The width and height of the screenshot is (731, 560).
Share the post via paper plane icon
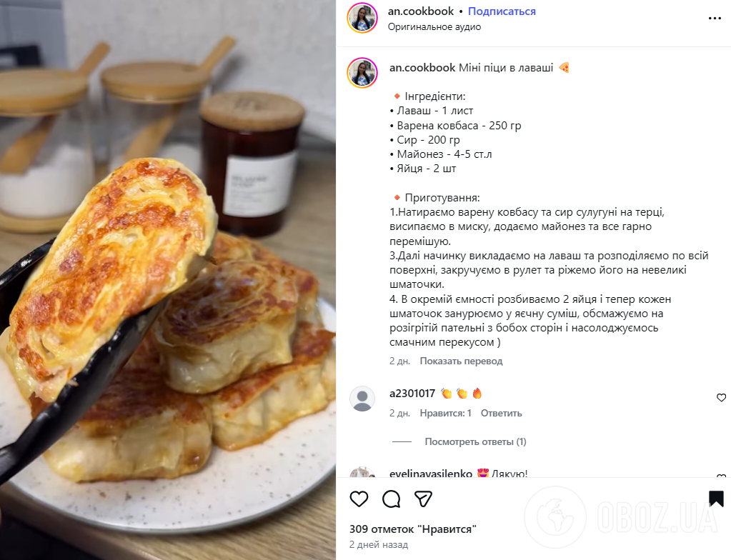point(423,499)
